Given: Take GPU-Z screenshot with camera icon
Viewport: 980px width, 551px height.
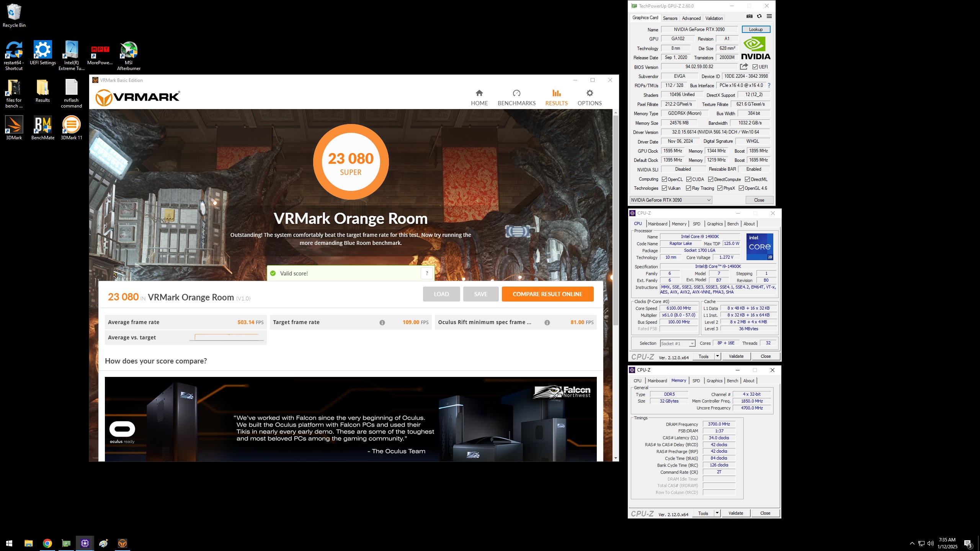Looking at the screenshot, I should click(x=750, y=16).
